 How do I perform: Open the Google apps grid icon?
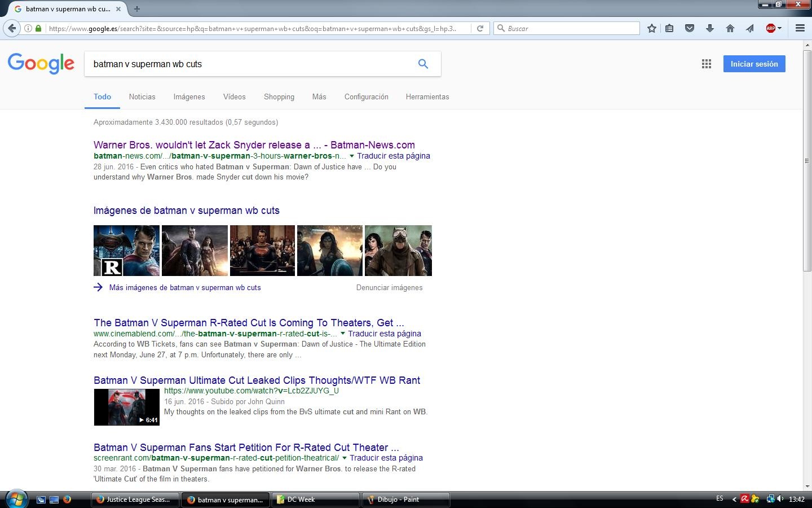click(707, 64)
